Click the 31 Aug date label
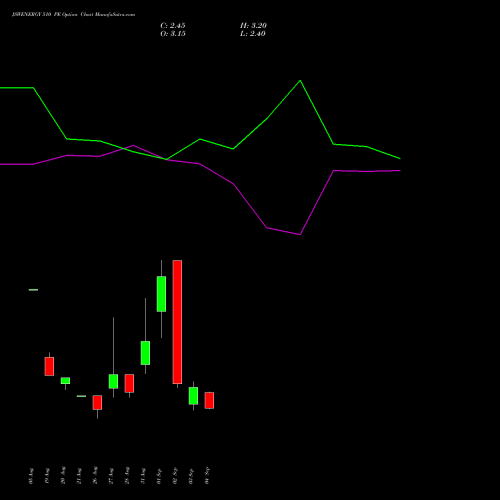Screen dimensions: 500x500 (143, 476)
